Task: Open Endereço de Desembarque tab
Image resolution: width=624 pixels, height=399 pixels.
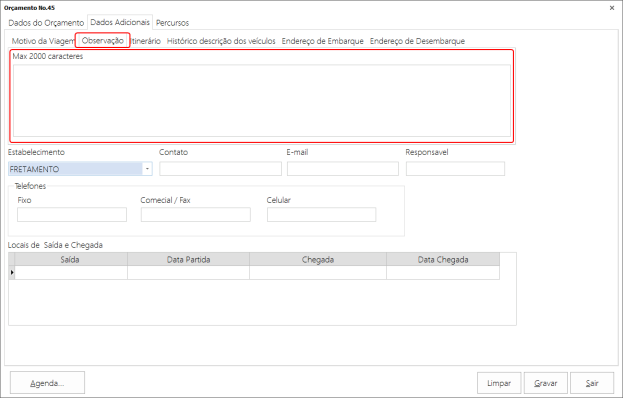Action: pos(417,41)
